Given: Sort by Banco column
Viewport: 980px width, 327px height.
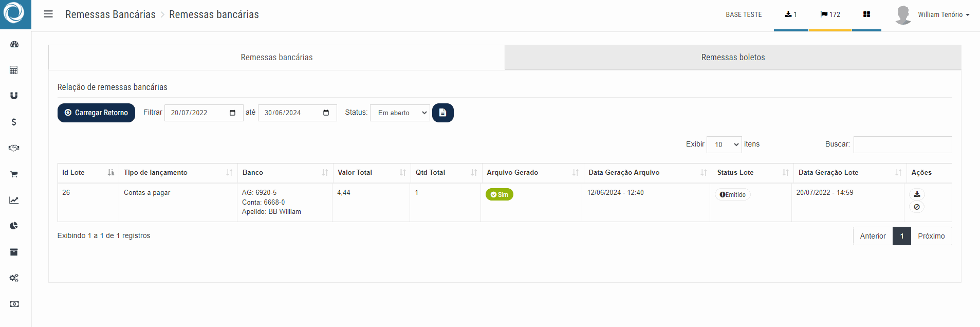Looking at the screenshot, I should 285,173.
